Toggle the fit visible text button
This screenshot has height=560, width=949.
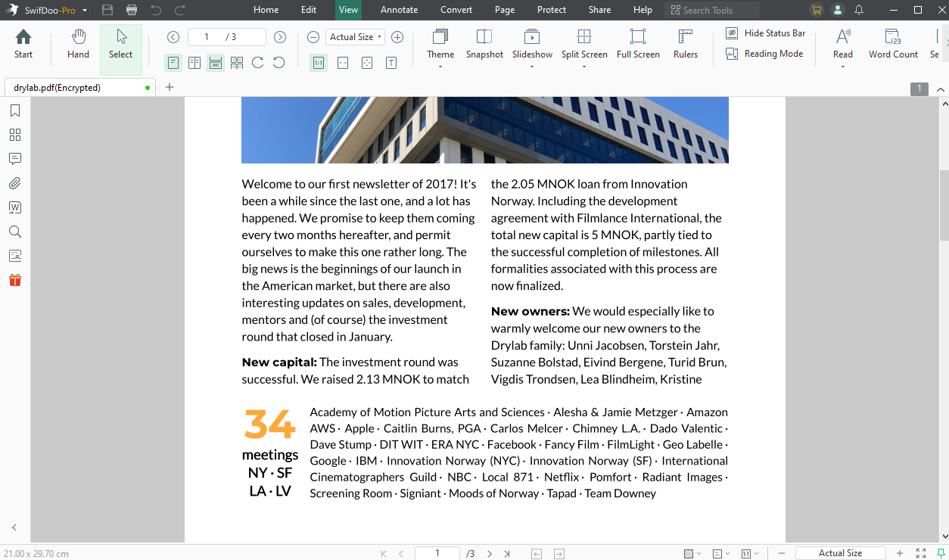tap(391, 63)
